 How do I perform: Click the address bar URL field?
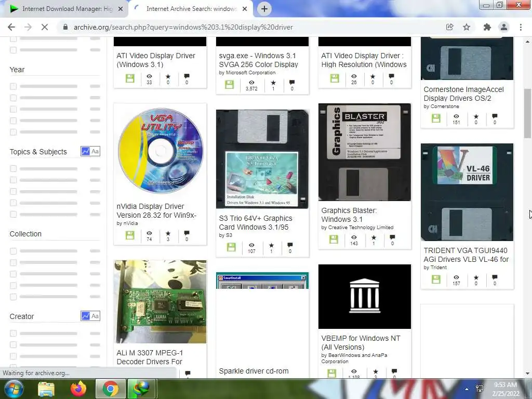pyautogui.click(x=183, y=27)
